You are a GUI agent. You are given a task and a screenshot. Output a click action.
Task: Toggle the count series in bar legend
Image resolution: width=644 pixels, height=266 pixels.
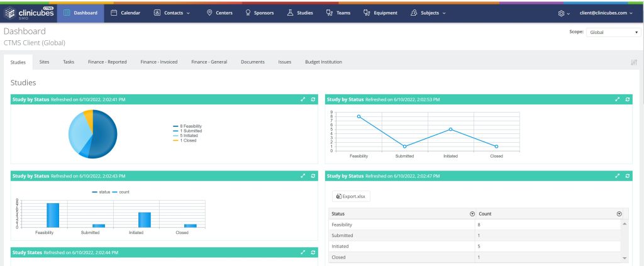click(x=121, y=192)
